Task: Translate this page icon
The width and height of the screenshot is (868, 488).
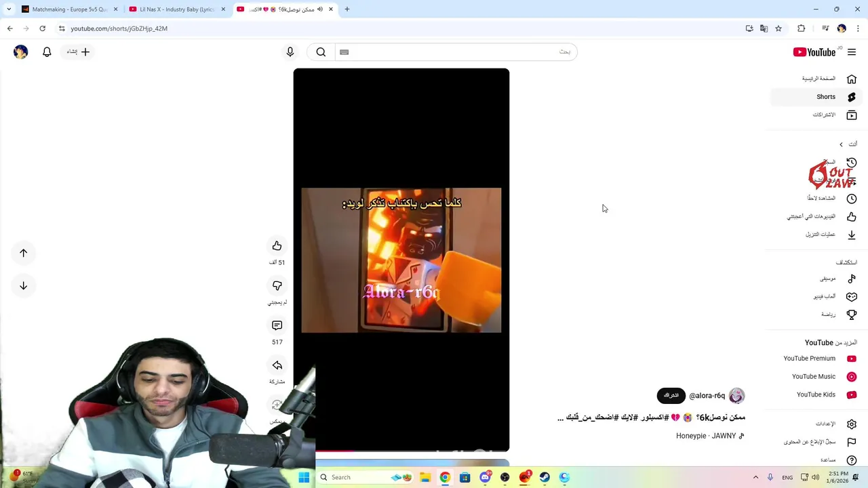Action: [764, 28]
